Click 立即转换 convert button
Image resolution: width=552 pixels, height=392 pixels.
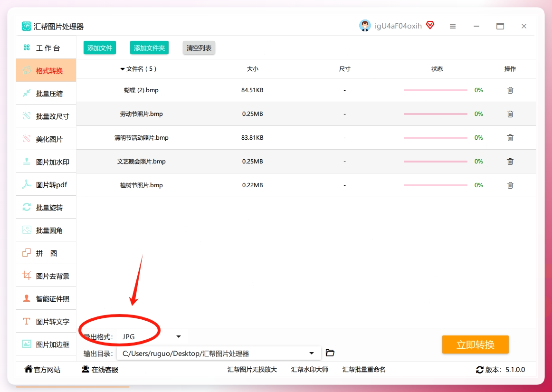475,344
